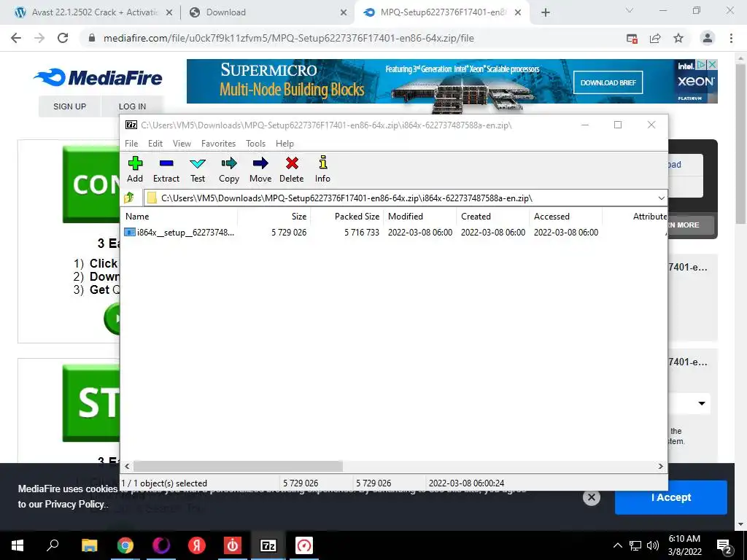This screenshot has height=560, width=747.
Task: Open the Chrome tab search chevron
Action: pos(630,10)
